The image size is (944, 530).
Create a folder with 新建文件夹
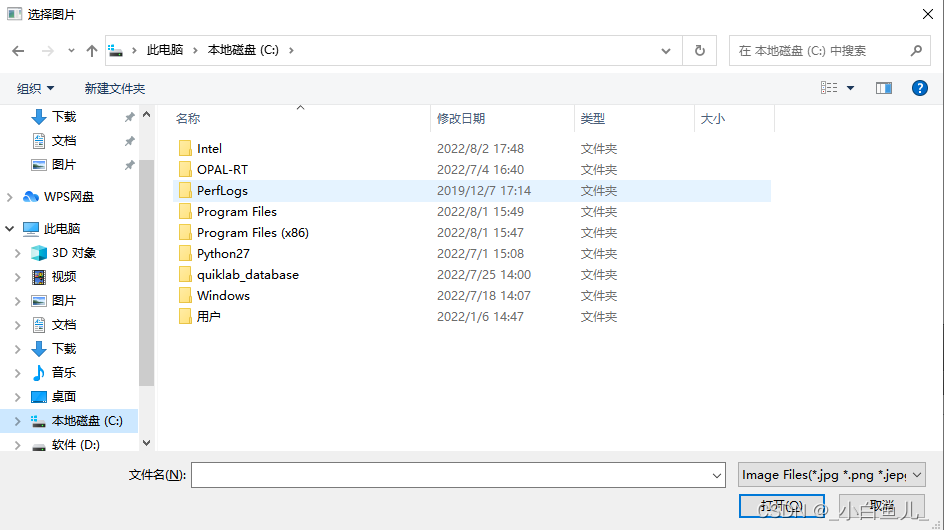click(115, 89)
